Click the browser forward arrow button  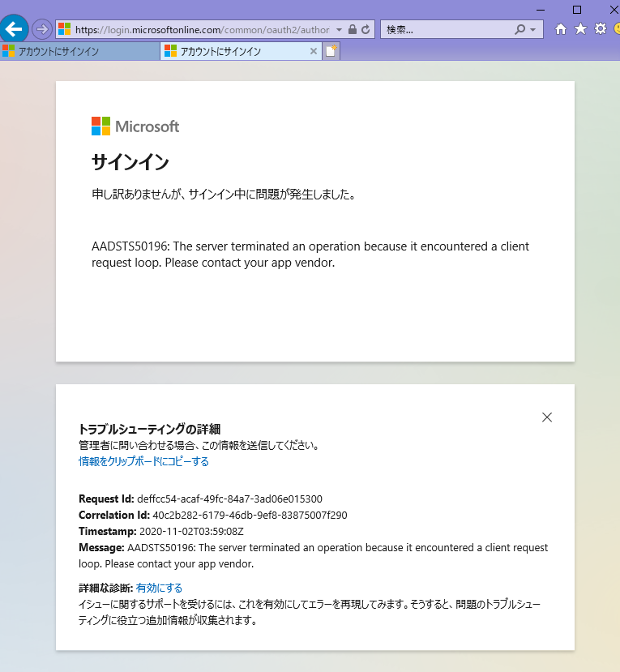pos(41,29)
